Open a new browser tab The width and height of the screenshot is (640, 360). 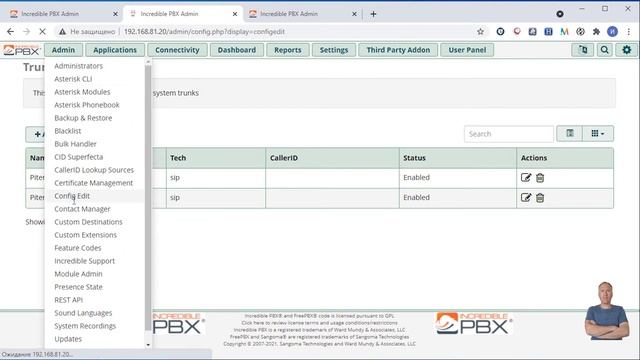pos(373,14)
